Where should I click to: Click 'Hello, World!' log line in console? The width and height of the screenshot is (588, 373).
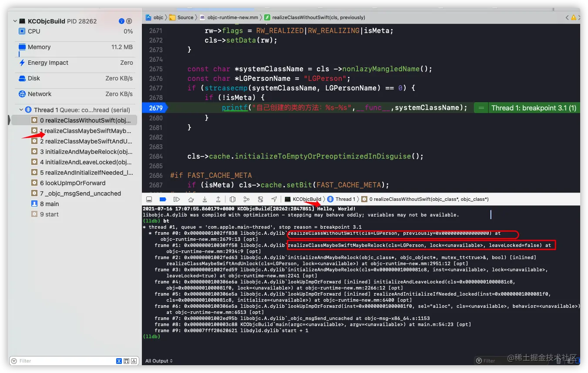click(249, 209)
